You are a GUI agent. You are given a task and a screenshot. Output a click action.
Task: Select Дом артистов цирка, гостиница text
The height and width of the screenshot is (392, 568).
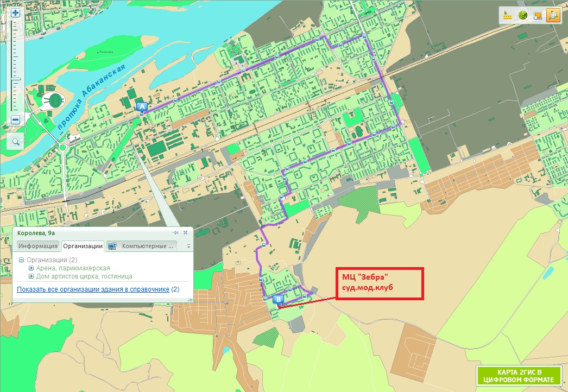tap(84, 276)
